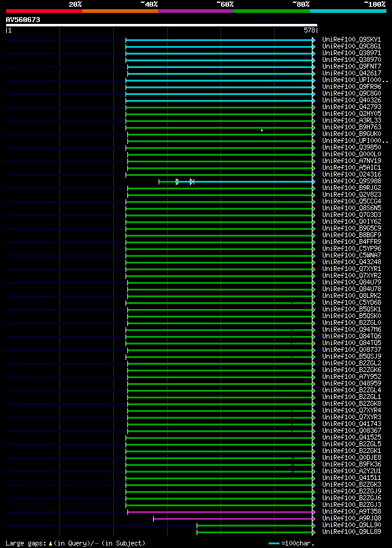Select the UniRef100_A3RL33 label
392x548 pixels.
click(352, 121)
